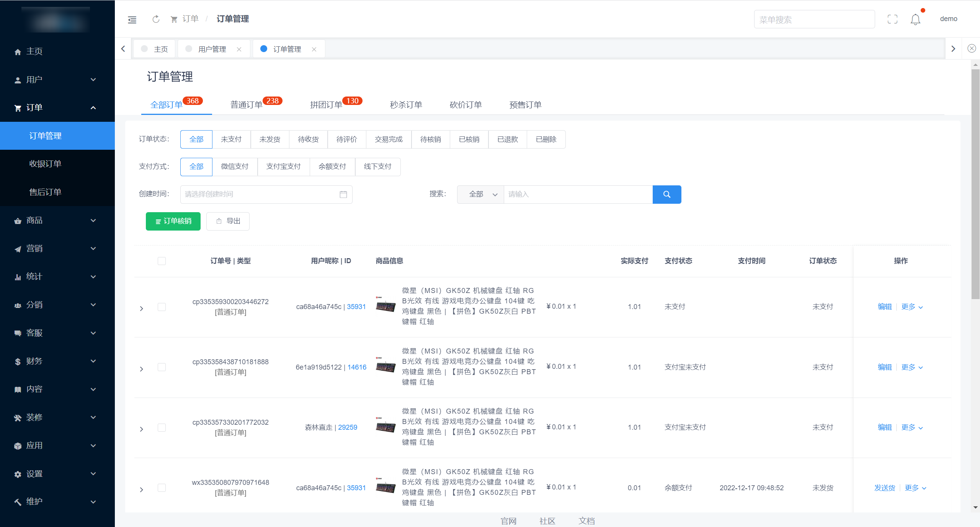Open the calendar icon in creation time field

point(343,194)
